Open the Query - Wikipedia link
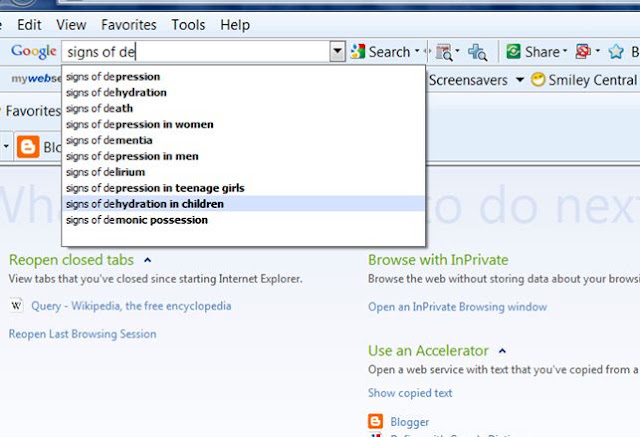Viewport: 640px width, 437px height. (131, 306)
